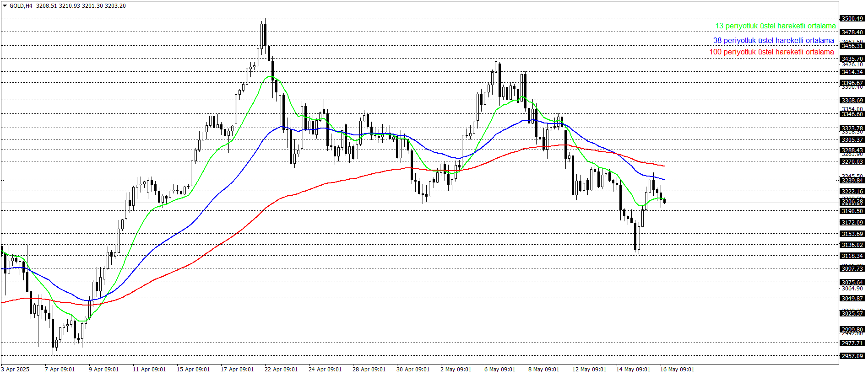Click the 3025.57 price level label

852,313
